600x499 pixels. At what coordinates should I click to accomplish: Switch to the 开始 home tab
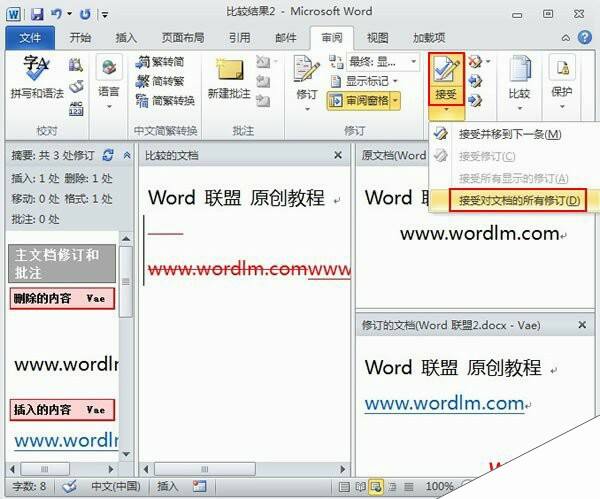click(x=80, y=38)
